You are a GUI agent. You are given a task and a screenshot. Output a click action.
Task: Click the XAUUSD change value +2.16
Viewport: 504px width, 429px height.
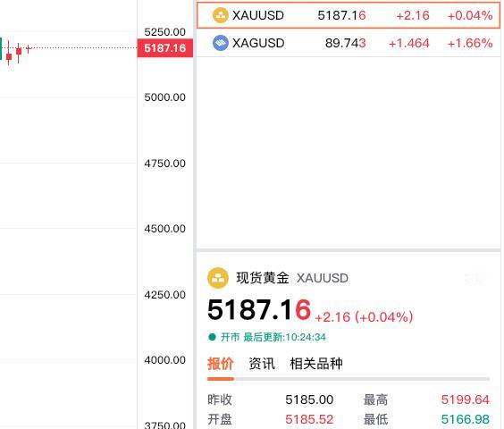click(413, 15)
